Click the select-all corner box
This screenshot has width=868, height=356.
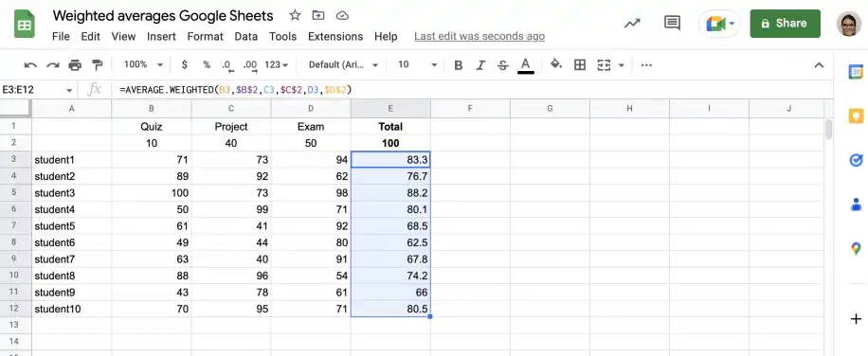tap(15, 109)
